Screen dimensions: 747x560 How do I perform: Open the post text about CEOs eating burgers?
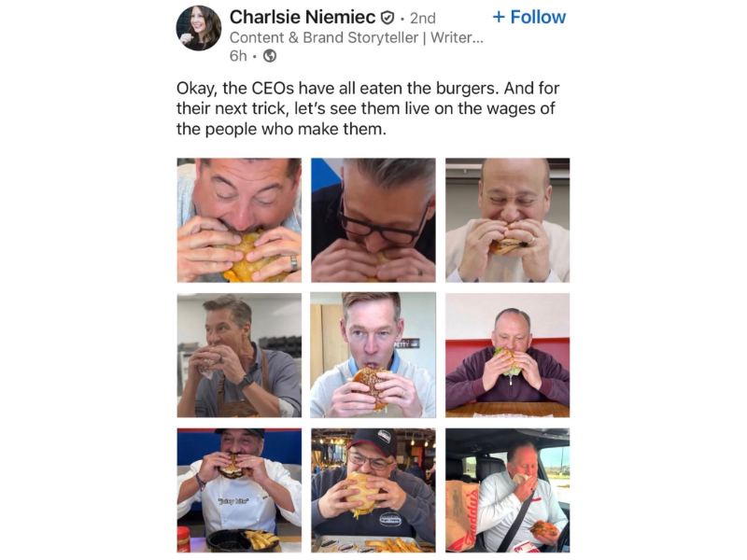point(367,108)
